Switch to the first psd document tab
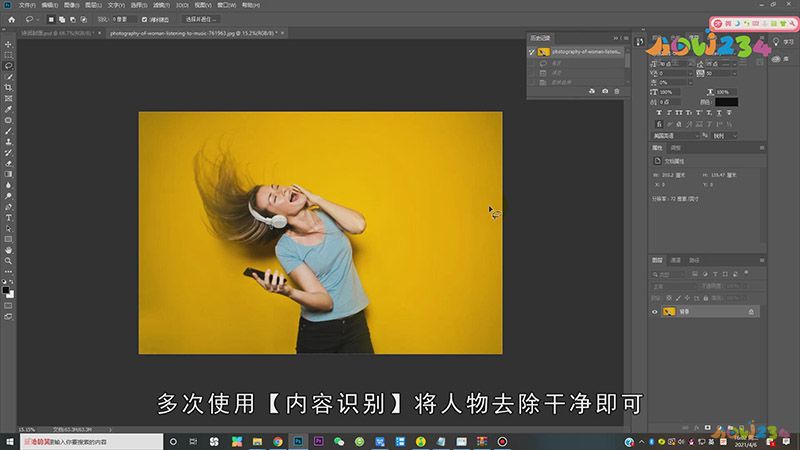 (x=58, y=33)
